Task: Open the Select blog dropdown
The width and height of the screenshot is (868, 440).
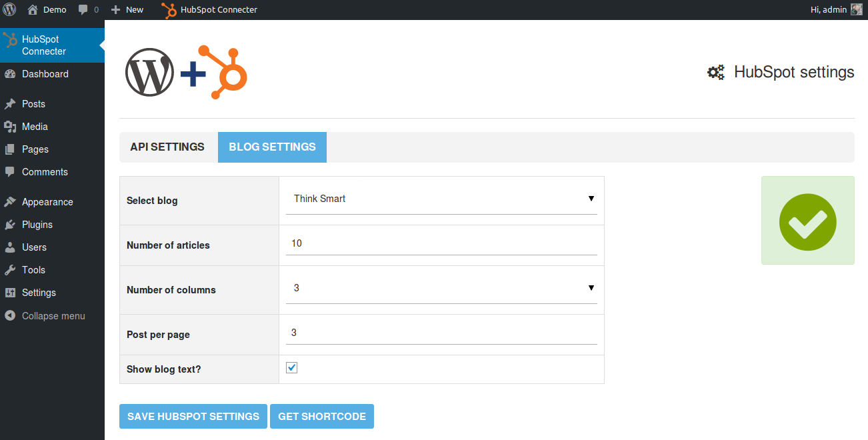Action: (x=441, y=199)
